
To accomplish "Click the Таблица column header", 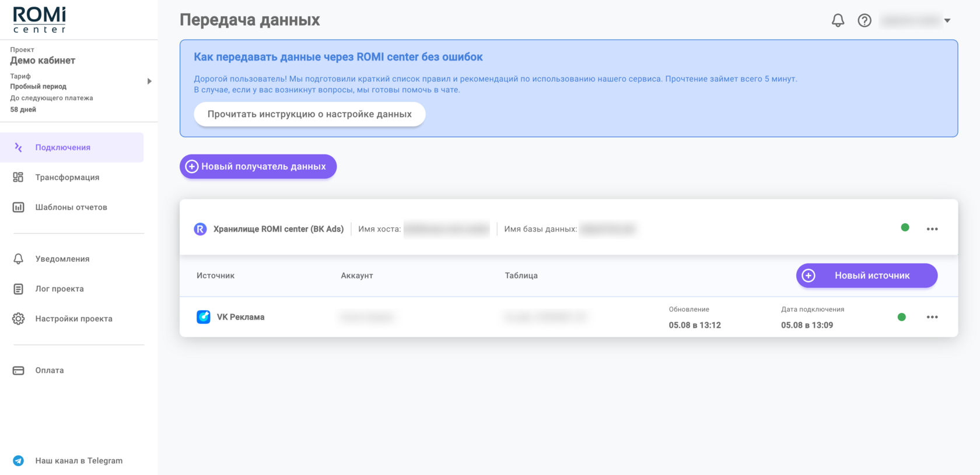I will click(x=521, y=276).
